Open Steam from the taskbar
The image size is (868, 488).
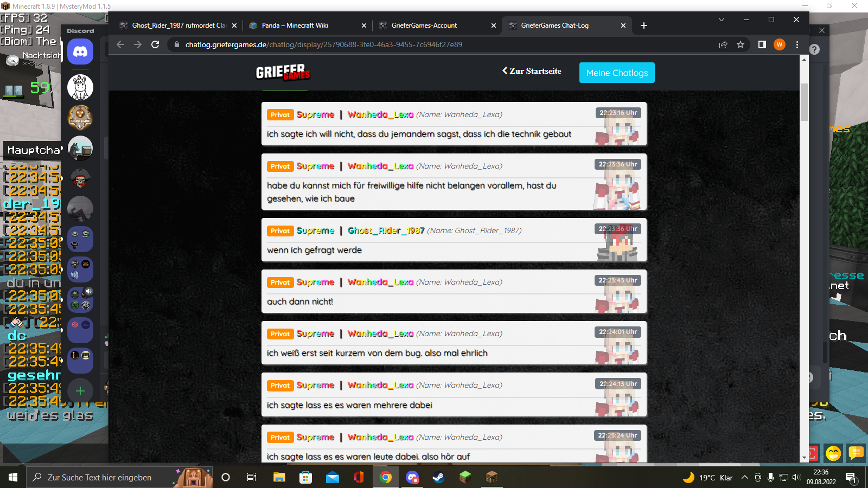438,477
